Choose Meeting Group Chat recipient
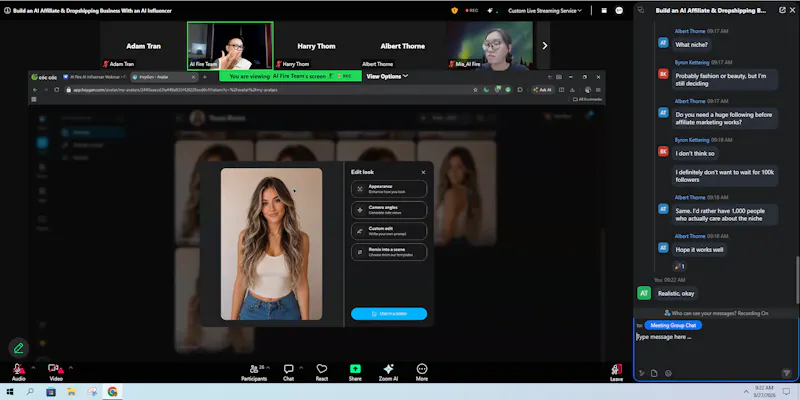 [x=673, y=325]
